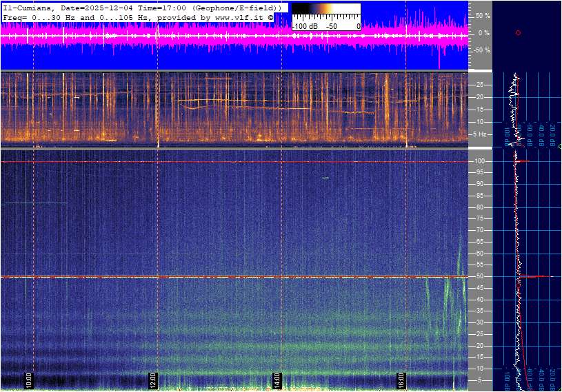Click the 0 % mark on the amplitude axis
Viewport: 562px width, 392px height.
[x=483, y=32]
